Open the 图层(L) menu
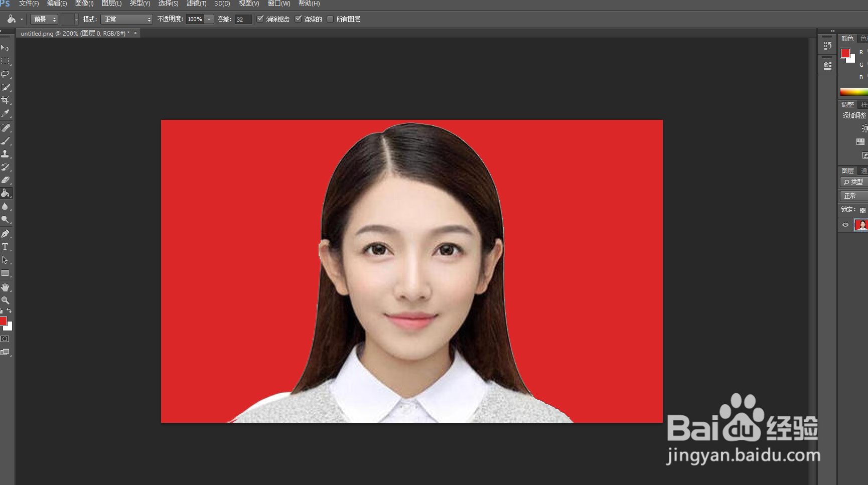The image size is (868, 485). (111, 4)
